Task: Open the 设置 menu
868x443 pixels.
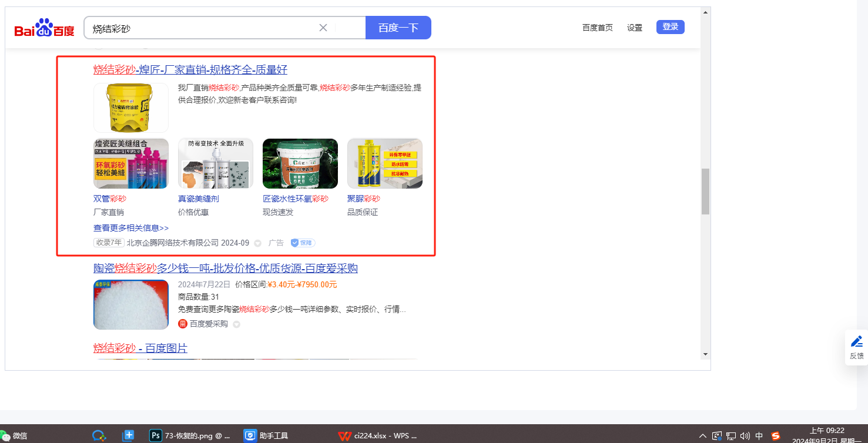Action: pos(635,28)
